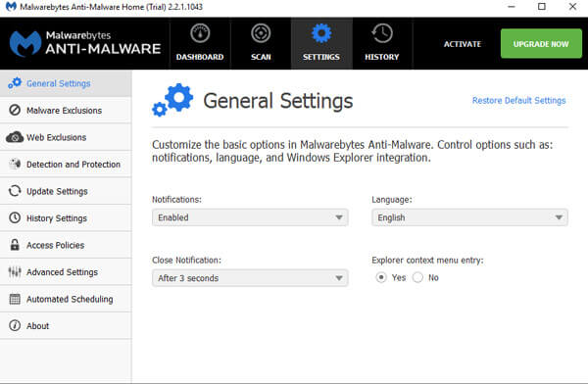Viewport: 588px width, 384px height.
Task: Switch to the Dashboard tab label
Action: [x=200, y=57]
